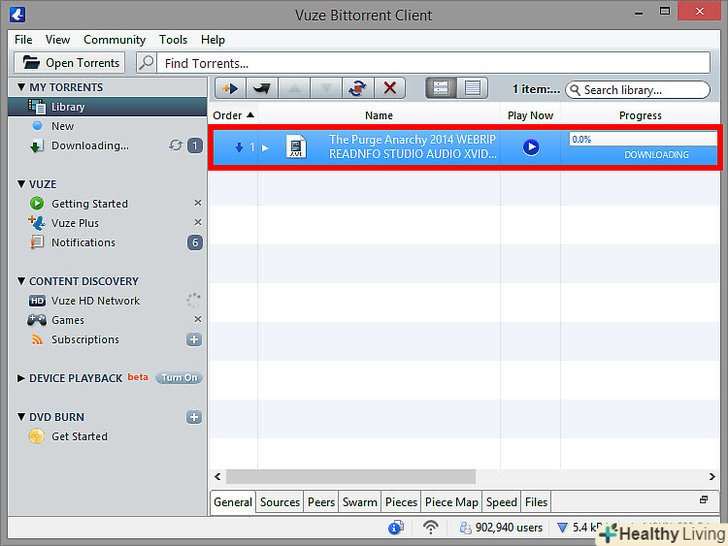This screenshot has width=728, height=546.
Task: Switch to the General tab
Action: tap(233, 502)
